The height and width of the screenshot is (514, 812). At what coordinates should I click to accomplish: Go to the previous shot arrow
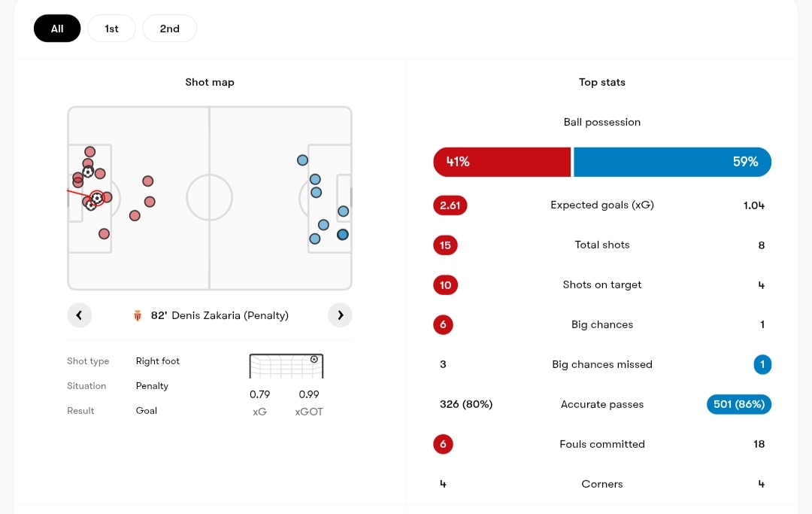click(x=79, y=315)
